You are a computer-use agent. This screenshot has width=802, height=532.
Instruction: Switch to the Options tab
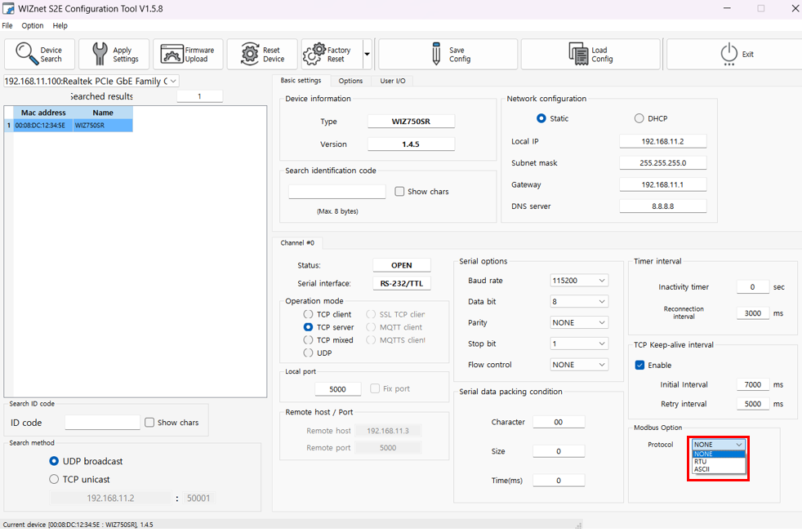tap(350, 81)
